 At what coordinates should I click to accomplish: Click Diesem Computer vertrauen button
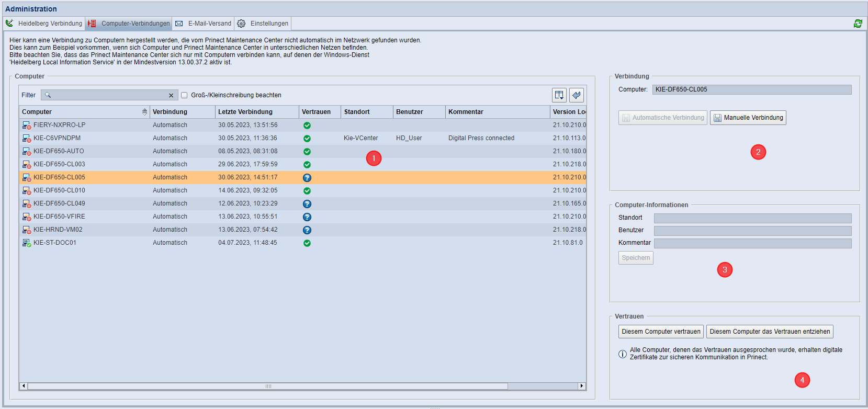click(661, 332)
